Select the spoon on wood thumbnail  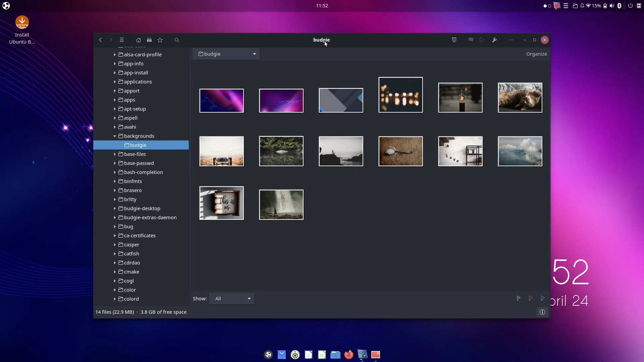pyautogui.click(x=400, y=151)
